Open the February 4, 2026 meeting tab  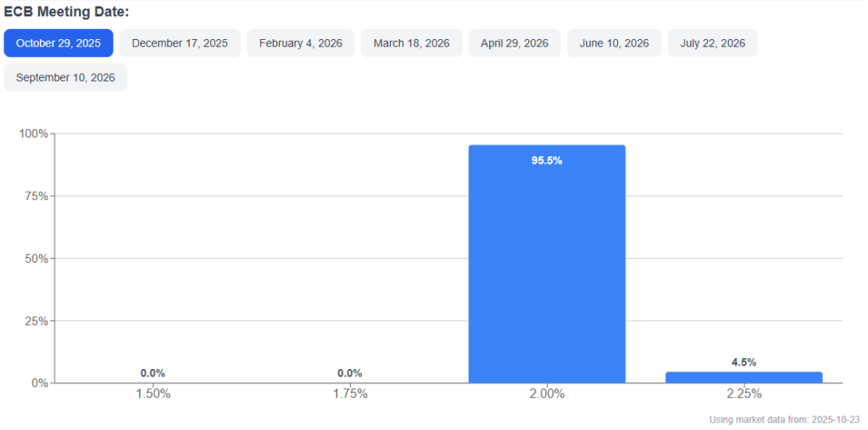(301, 43)
